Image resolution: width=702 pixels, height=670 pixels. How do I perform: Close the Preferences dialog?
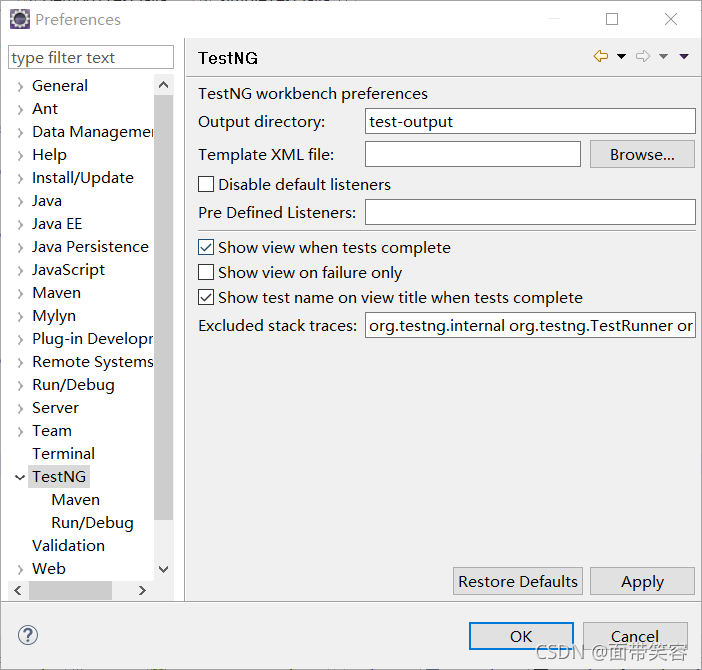click(671, 19)
